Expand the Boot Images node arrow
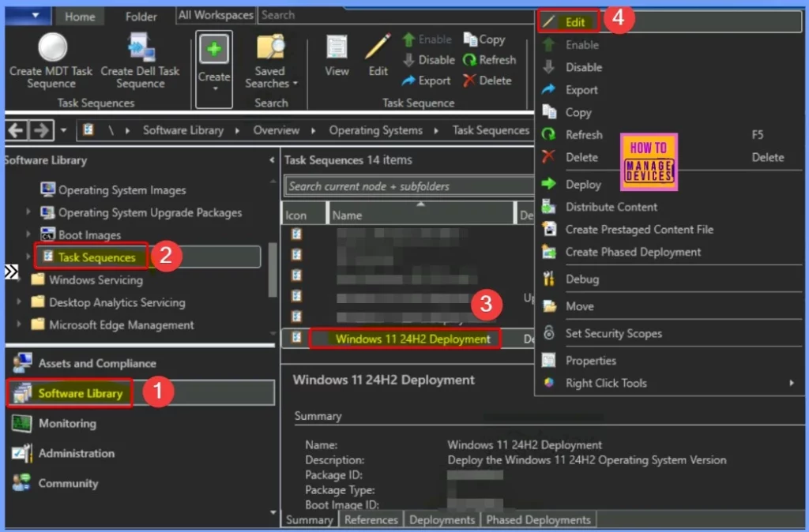Image resolution: width=809 pixels, height=532 pixels. 28,234
